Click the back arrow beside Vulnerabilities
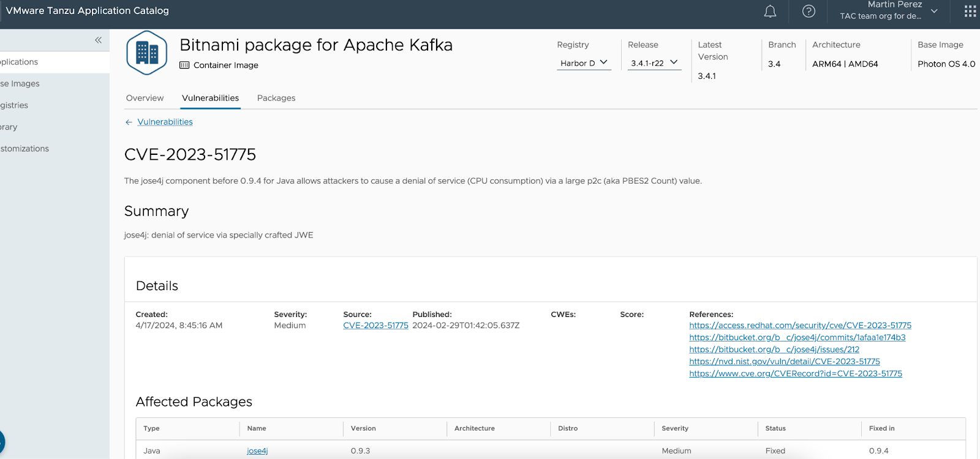The height and width of the screenshot is (459, 980). pyautogui.click(x=129, y=122)
